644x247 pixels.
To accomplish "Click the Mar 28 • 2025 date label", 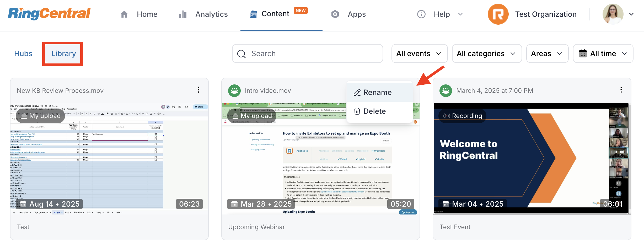I will (x=261, y=204).
